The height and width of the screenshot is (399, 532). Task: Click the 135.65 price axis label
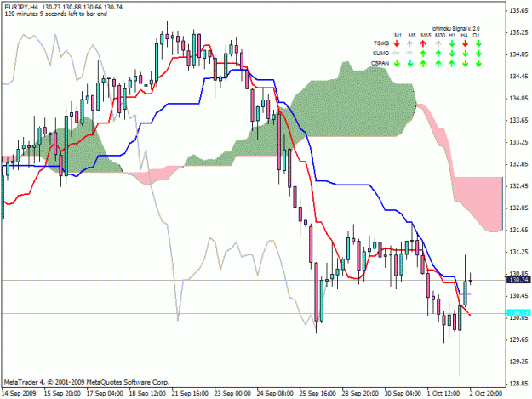click(x=518, y=11)
